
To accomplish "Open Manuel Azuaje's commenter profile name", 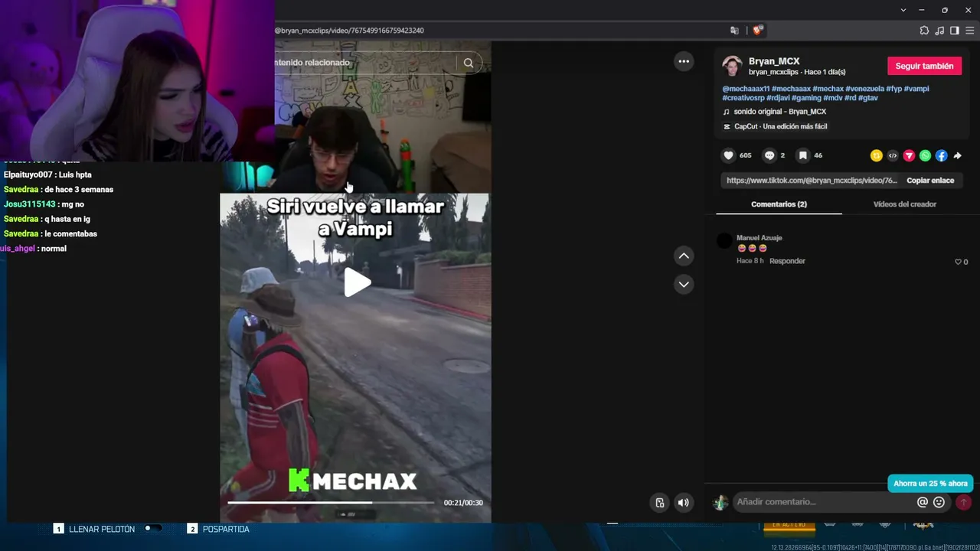I will coord(759,238).
